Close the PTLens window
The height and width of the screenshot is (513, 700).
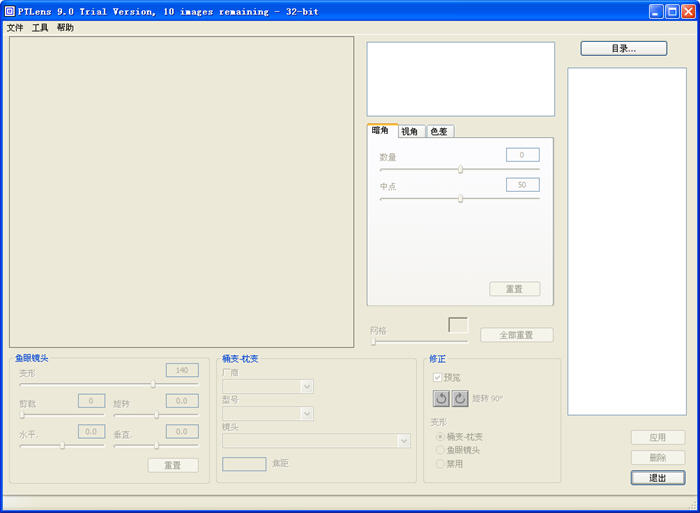click(x=688, y=12)
